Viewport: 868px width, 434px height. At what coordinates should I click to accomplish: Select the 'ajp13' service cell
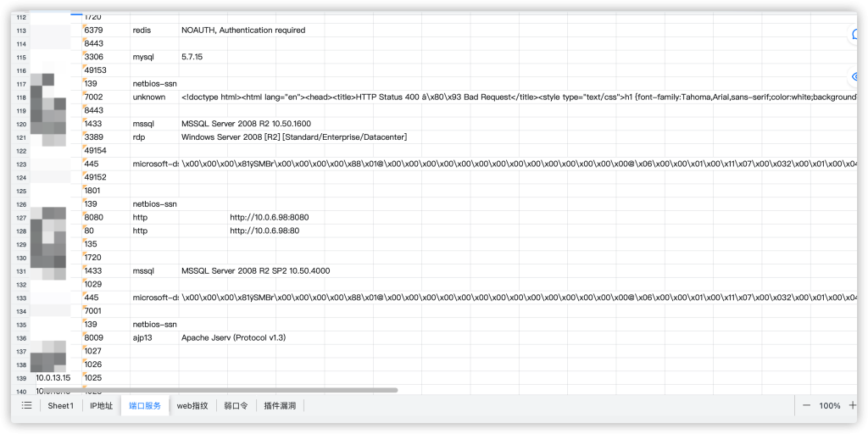point(154,337)
